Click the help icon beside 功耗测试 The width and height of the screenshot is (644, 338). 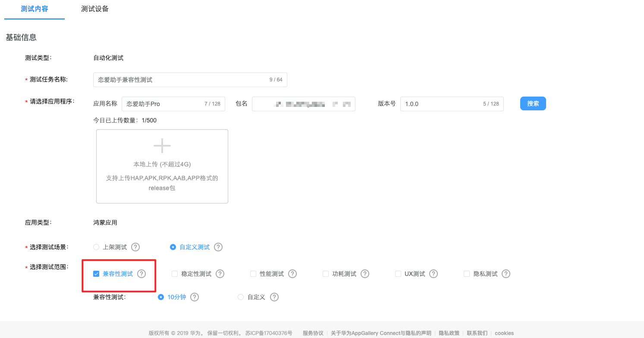pos(365,273)
